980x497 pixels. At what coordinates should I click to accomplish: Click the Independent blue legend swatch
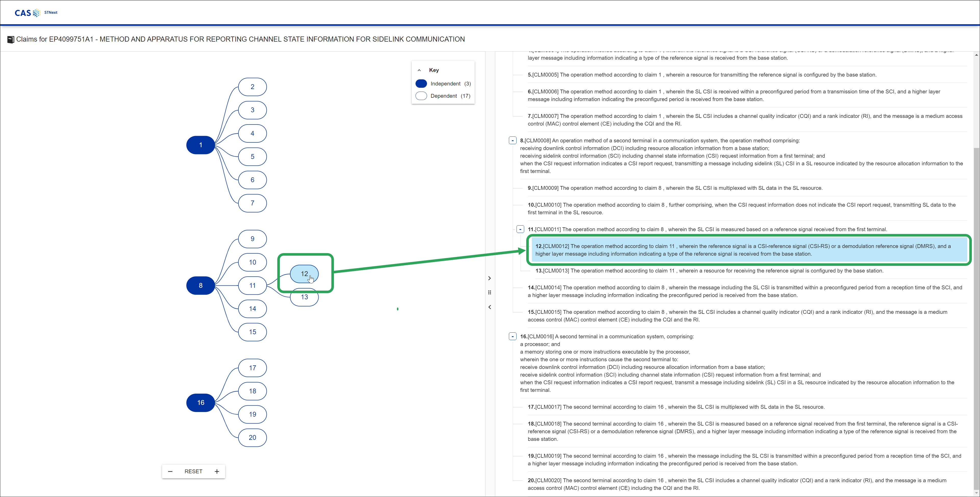point(421,84)
